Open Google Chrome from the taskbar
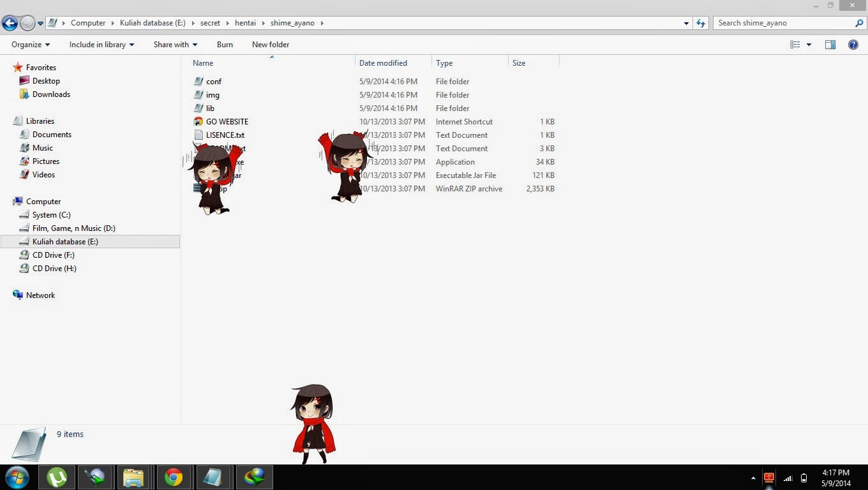The image size is (868, 490). click(174, 477)
